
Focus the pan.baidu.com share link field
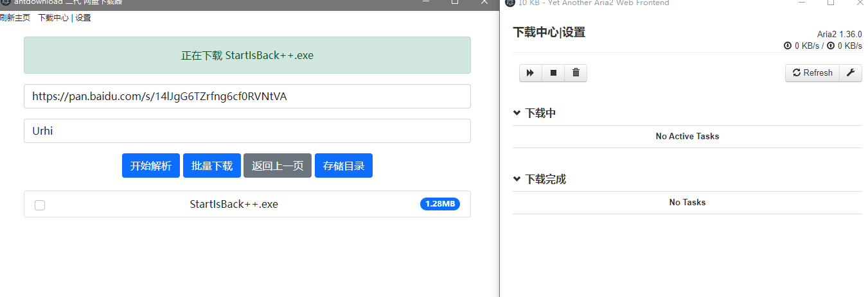[247, 96]
